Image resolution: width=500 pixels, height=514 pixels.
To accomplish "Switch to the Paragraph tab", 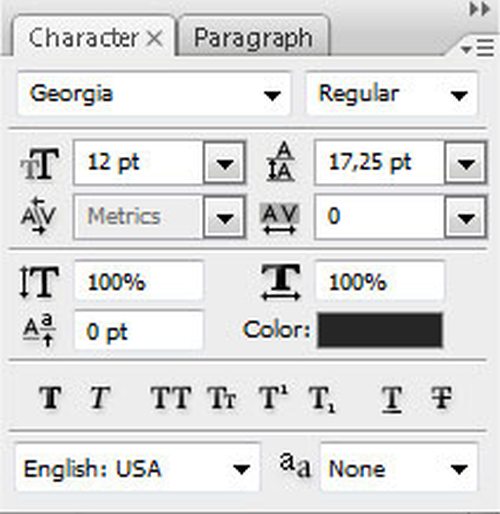I will 254,37.
